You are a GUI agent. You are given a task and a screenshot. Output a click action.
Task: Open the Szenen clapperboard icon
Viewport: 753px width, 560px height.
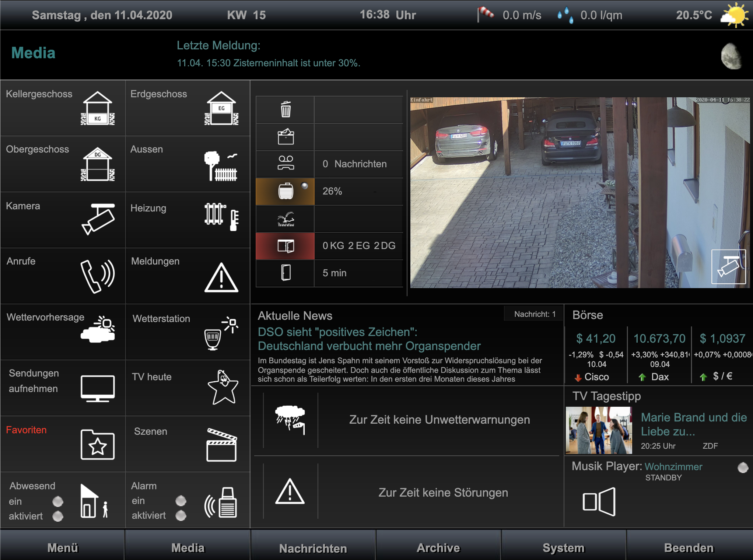[x=221, y=445]
